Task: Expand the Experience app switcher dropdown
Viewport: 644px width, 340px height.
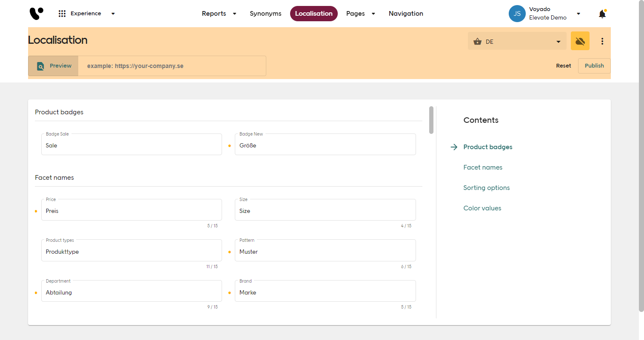Action: 113,14
